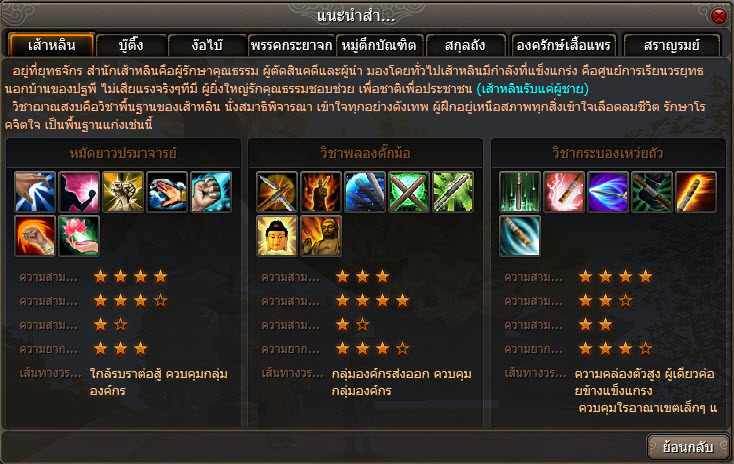734x464 pixels.
Task: Click the purple spear thrust skill icon
Action: 608,192
